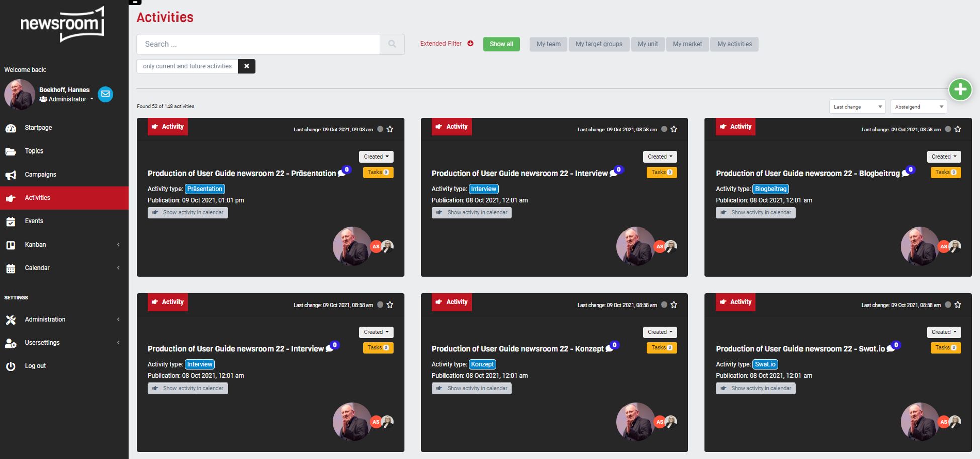The image size is (980, 459).
Task: Click the newsroom logo
Action: point(62,24)
